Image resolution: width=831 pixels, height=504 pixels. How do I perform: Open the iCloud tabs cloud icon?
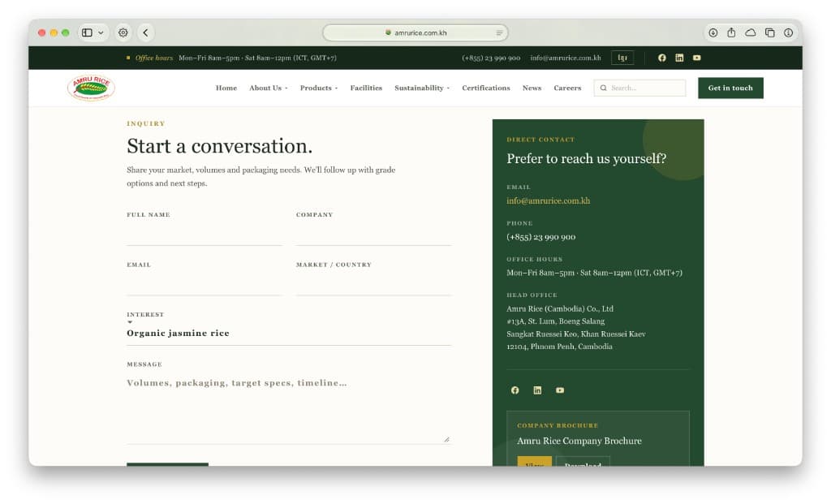[x=751, y=32]
